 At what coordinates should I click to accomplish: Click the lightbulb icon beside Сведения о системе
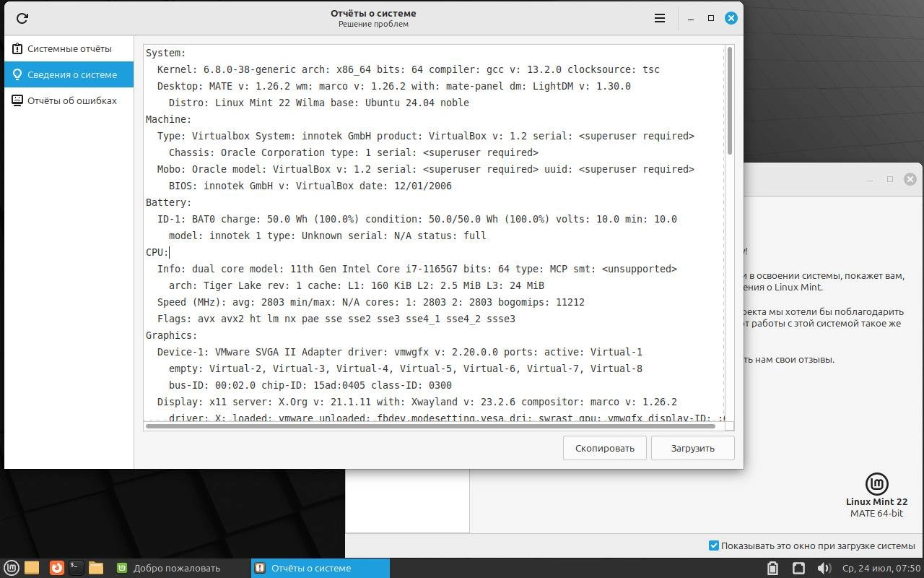pos(17,74)
